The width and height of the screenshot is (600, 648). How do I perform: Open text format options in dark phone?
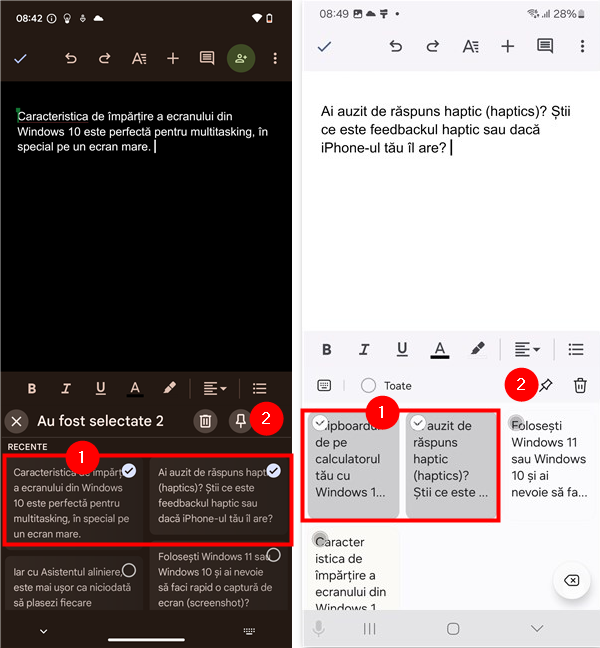tap(139, 59)
